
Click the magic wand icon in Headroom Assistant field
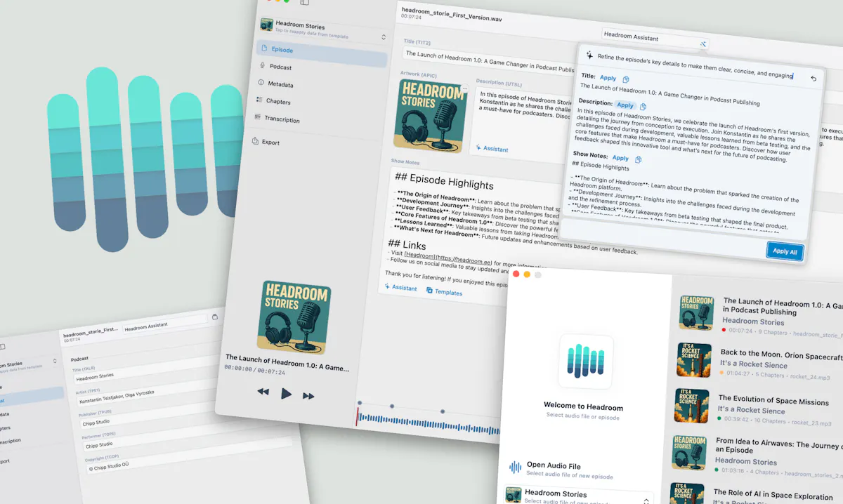pos(702,44)
